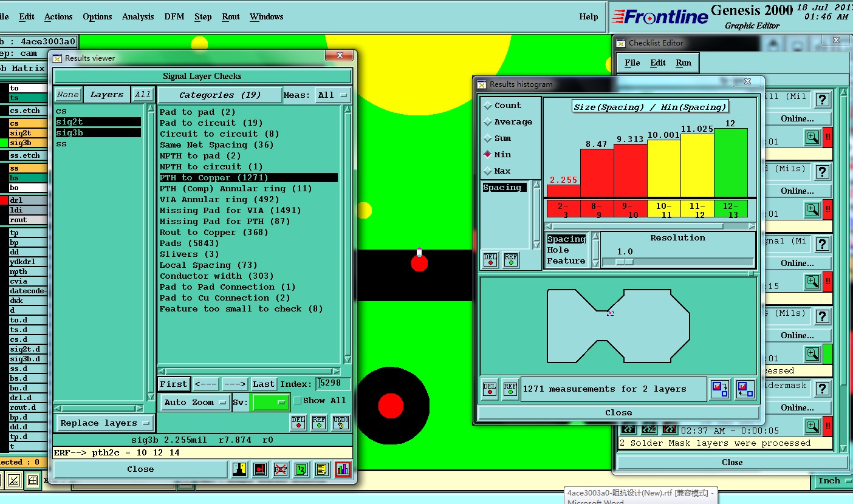Select Max measurement in histogram
853x504 pixels.
[x=497, y=171]
